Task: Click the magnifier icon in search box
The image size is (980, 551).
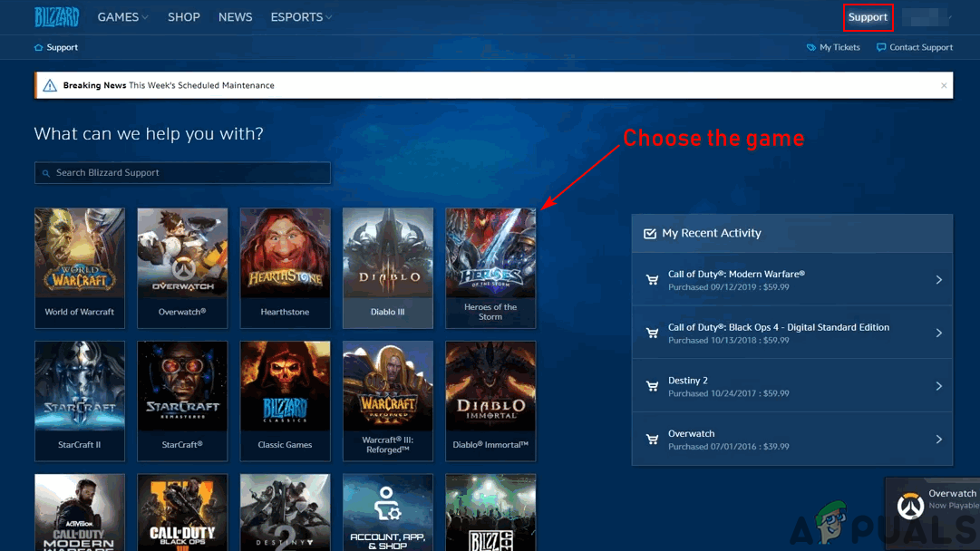Action: (45, 173)
